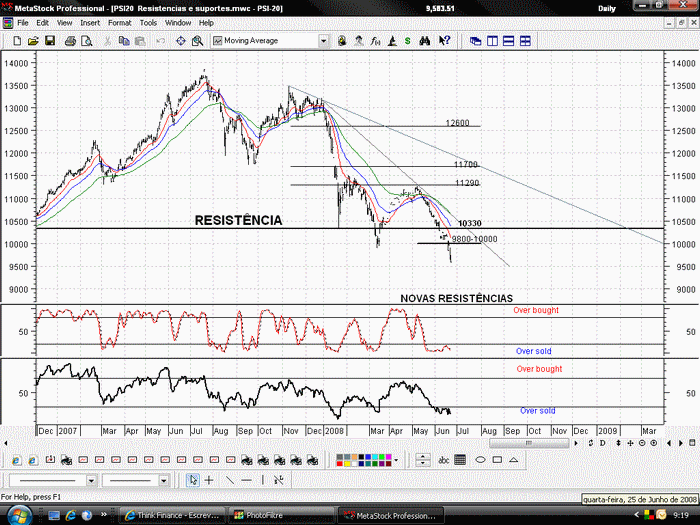The image size is (700, 525).
Task: Select the crosshair pointer tool
Action: (x=209, y=480)
